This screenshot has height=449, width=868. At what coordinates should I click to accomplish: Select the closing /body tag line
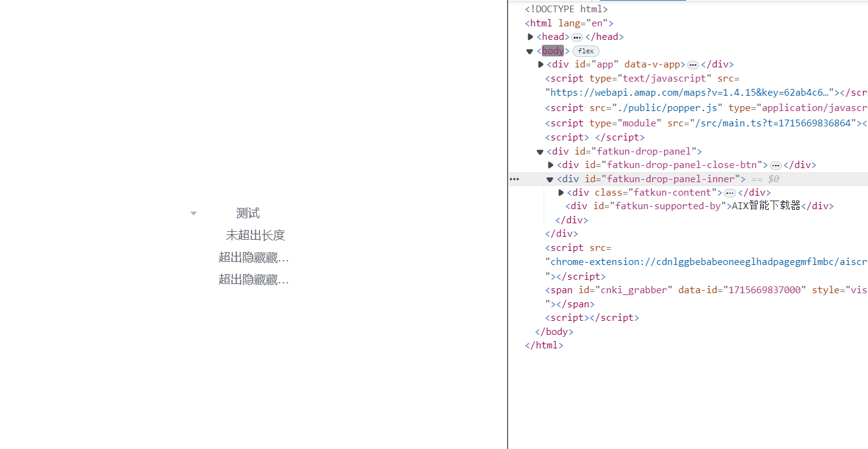click(x=554, y=332)
